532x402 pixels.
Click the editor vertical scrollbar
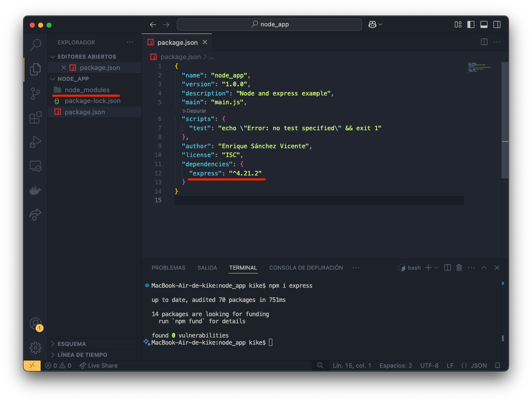[x=505, y=119]
